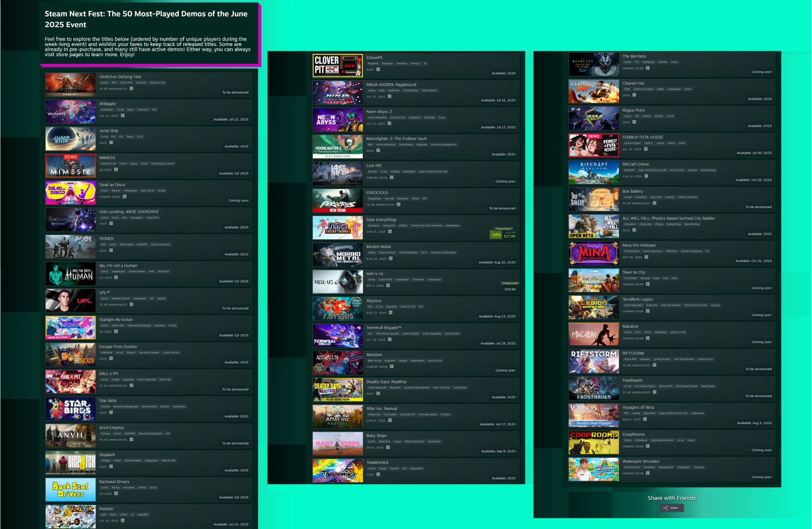Open the Moonlighter 2: The Endless Vault title
This screenshot has width=812, height=529.
tap(396, 139)
